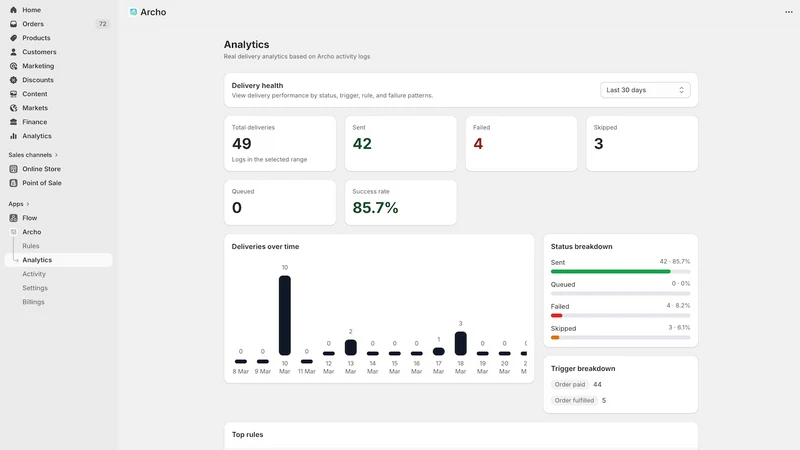The height and width of the screenshot is (450, 800).
Task: Click the Sent card value 42
Action: [x=362, y=144]
